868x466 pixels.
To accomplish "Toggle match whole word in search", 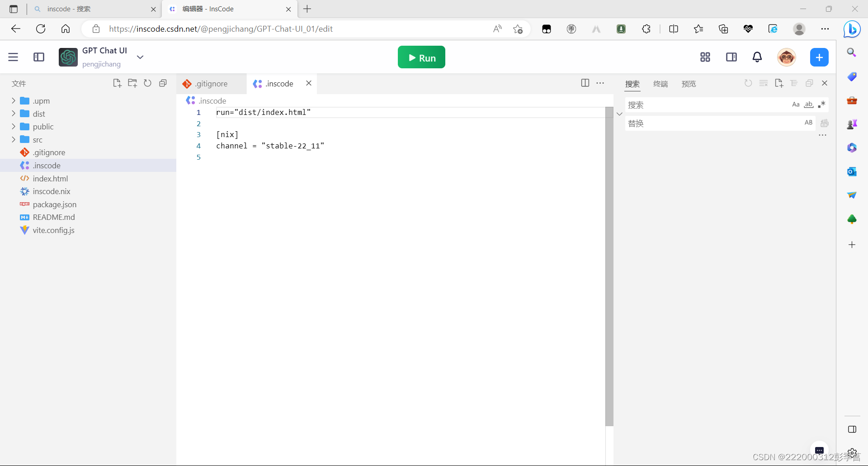I will (x=809, y=105).
